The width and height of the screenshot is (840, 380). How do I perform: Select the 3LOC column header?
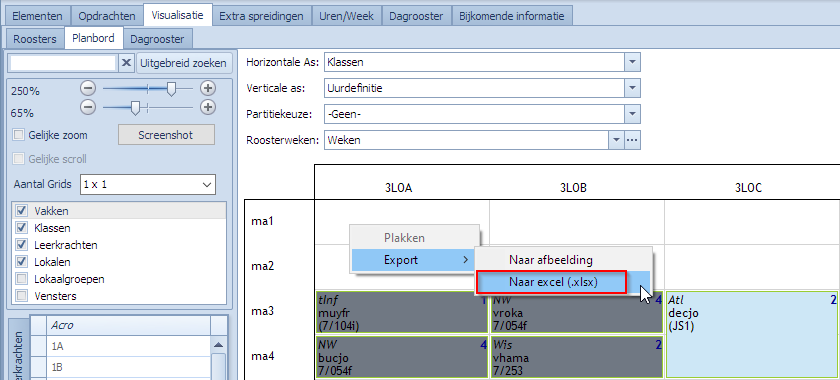748,188
